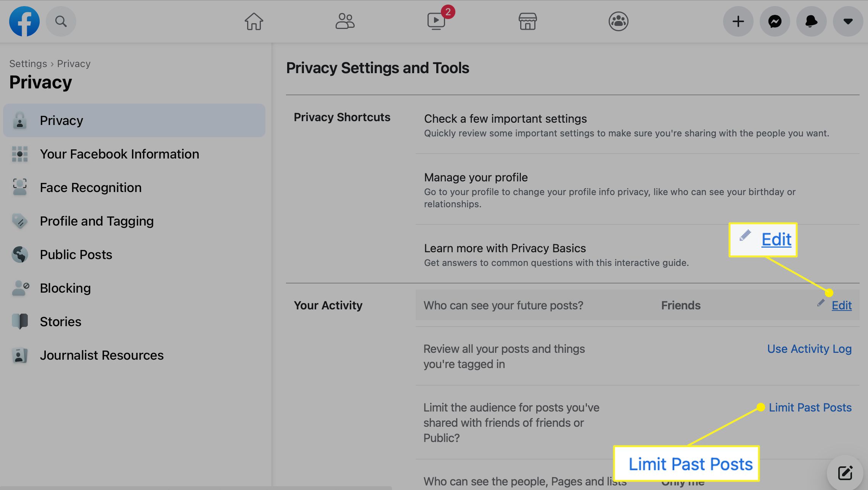The width and height of the screenshot is (868, 490).
Task: Click Review all your posts text
Action: (504, 356)
